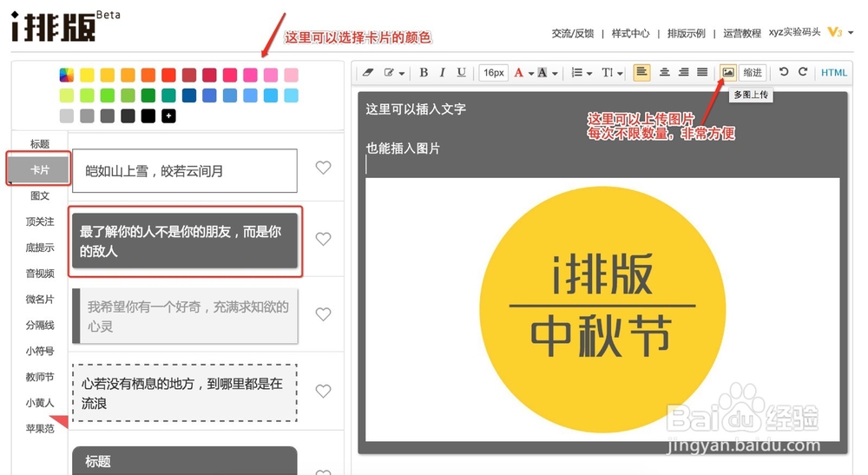Viewport: 868px width, 475px height.
Task: Right align the text
Action: pos(684,72)
